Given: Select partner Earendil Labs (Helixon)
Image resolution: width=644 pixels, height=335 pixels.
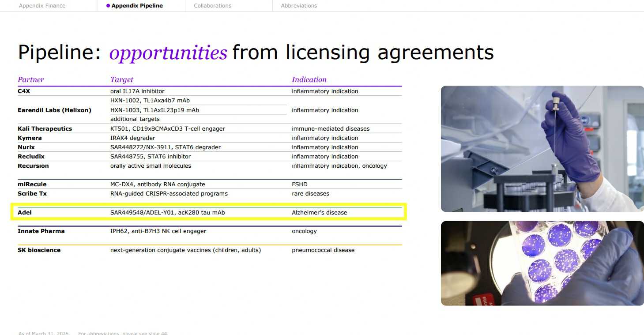Looking at the screenshot, I should click(54, 110).
